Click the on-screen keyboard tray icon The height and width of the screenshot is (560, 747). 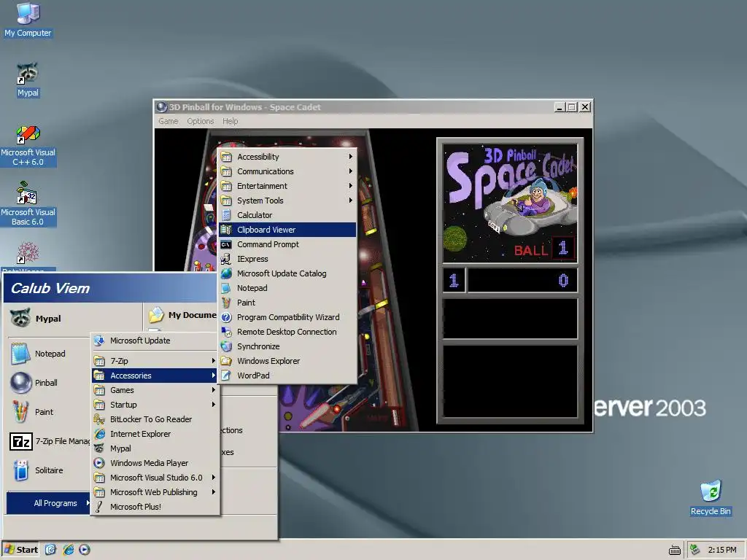click(x=675, y=550)
